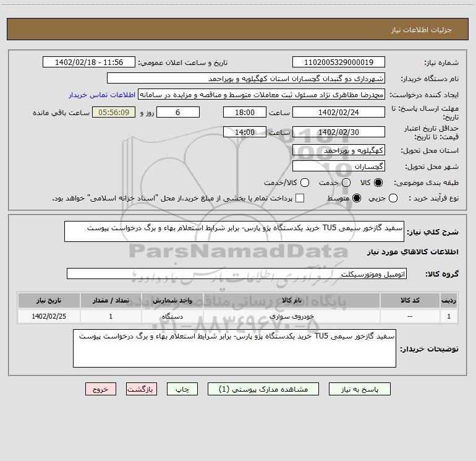The image size is (476, 461).
Task: Click the نام کالا column header
Action: 291,300
